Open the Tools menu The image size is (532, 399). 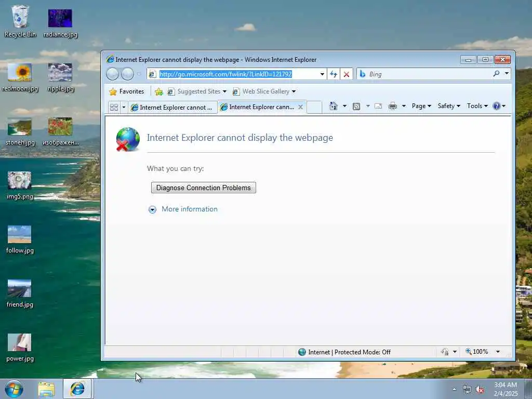click(x=477, y=106)
